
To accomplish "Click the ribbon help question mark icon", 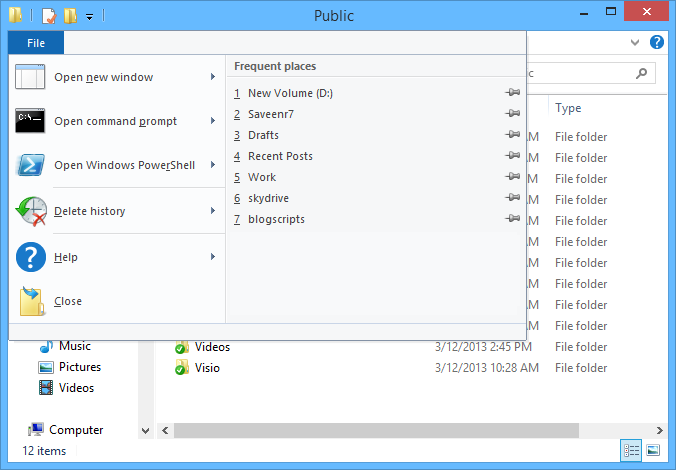I will [x=657, y=43].
